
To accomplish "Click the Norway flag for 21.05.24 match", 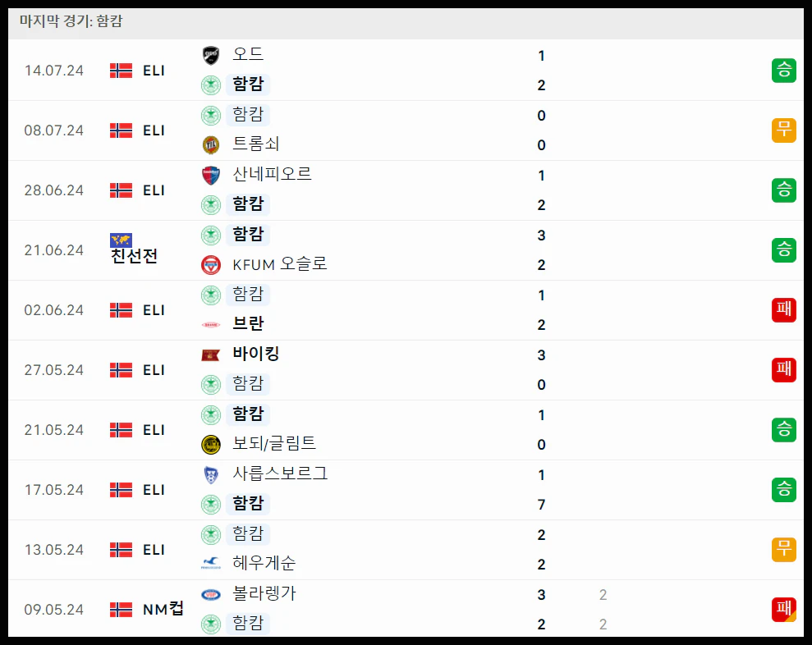I will (122, 430).
